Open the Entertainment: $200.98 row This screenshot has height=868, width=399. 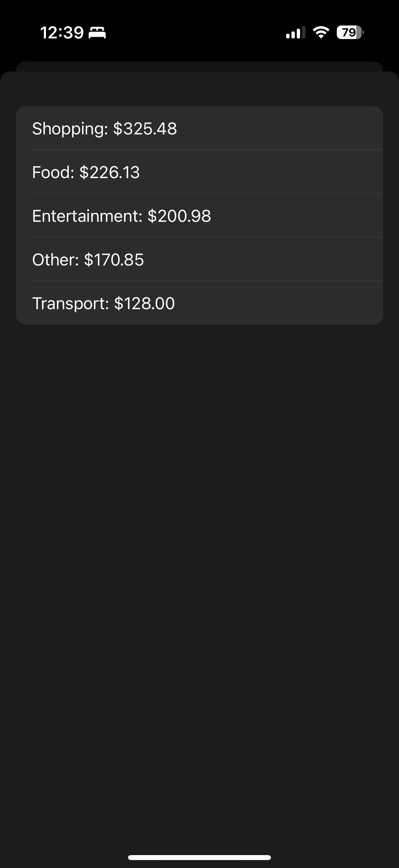pos(199,216)
